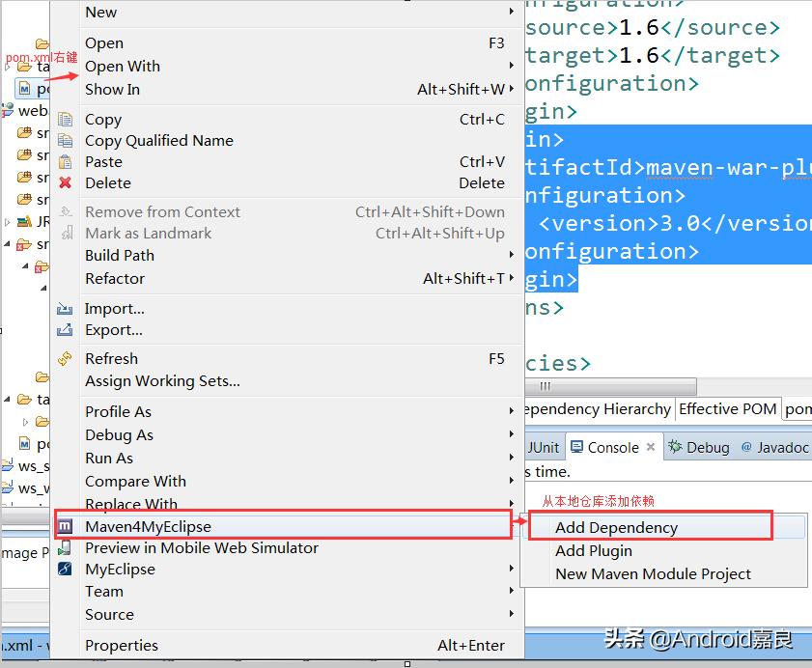Expand the Run As submenu arrow
The height and width of the screenshot is (668, 812).
pyautogui.click(x=511, y=458)
